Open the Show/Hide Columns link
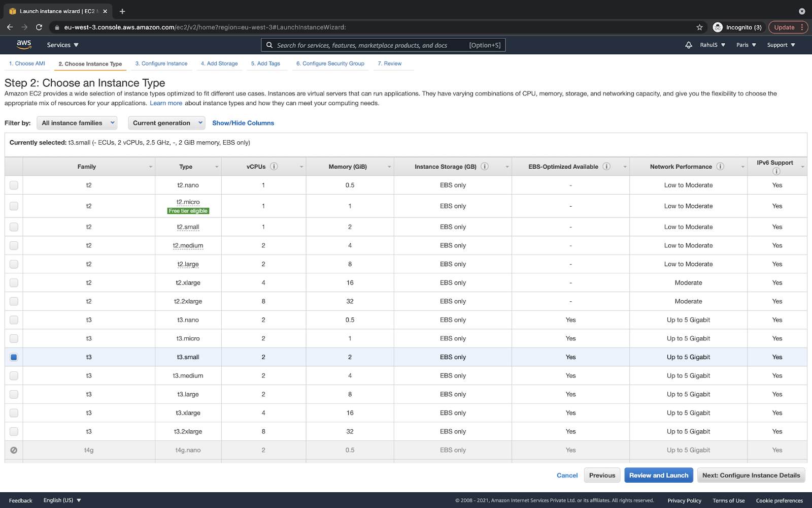Viewport: 812px width, 508px height. (x=243, y=123)
